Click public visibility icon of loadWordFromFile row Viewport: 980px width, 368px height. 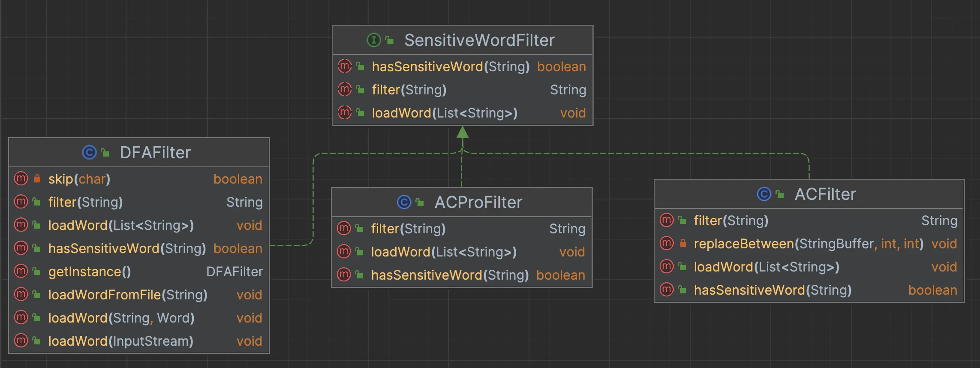coord(37,294)
